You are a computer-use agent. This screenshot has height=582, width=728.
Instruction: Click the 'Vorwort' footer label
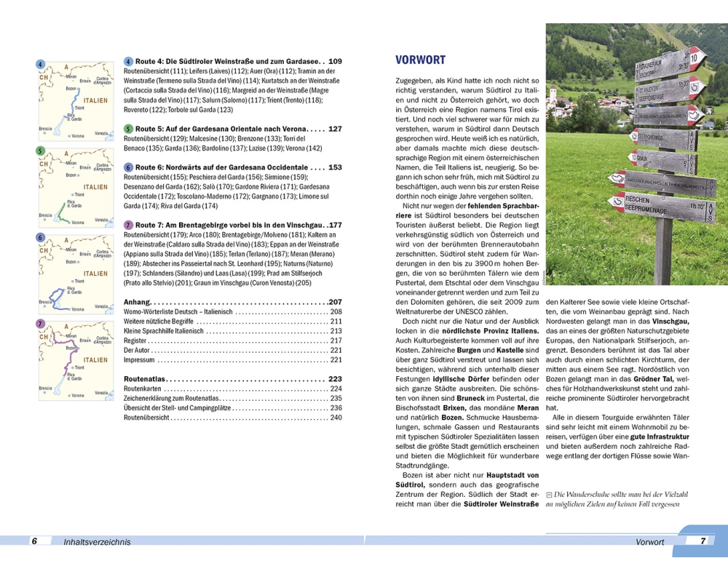click(x=649, y=542)
